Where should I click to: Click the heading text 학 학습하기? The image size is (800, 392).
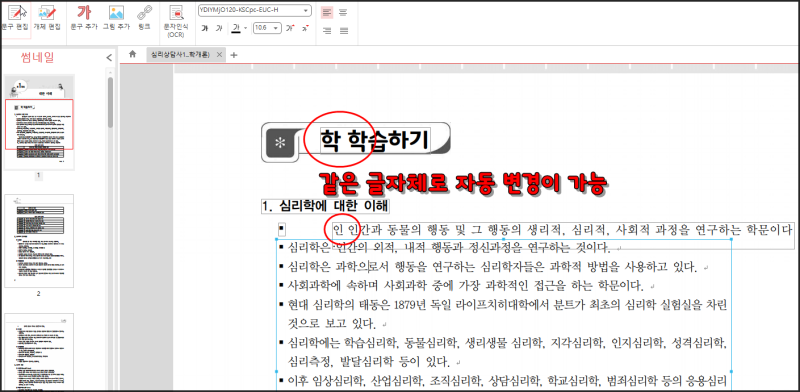tap(375, 141)
